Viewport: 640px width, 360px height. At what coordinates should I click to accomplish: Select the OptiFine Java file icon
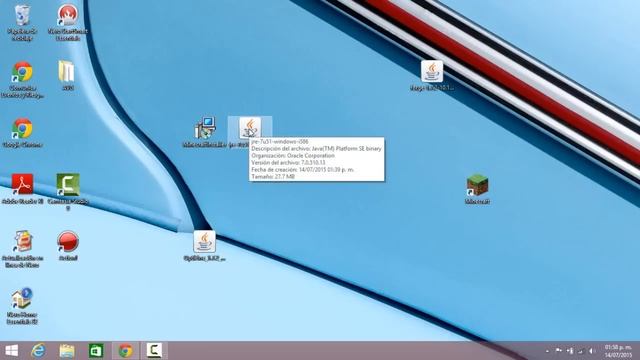point(204,242)
